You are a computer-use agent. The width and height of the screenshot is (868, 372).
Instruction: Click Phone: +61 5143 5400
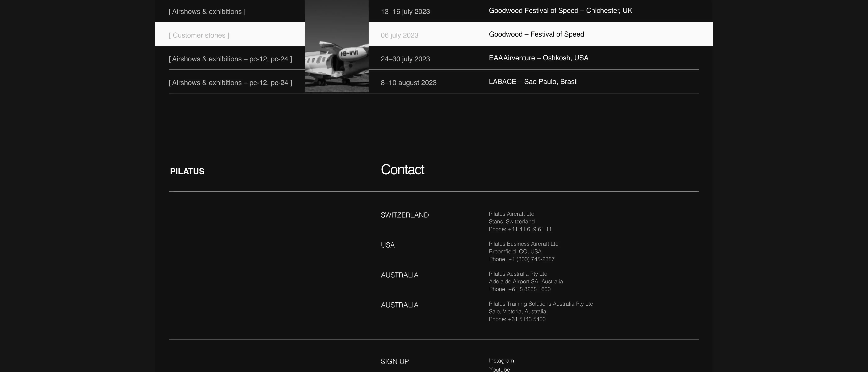pyautogui.click(x=517, y=319)
